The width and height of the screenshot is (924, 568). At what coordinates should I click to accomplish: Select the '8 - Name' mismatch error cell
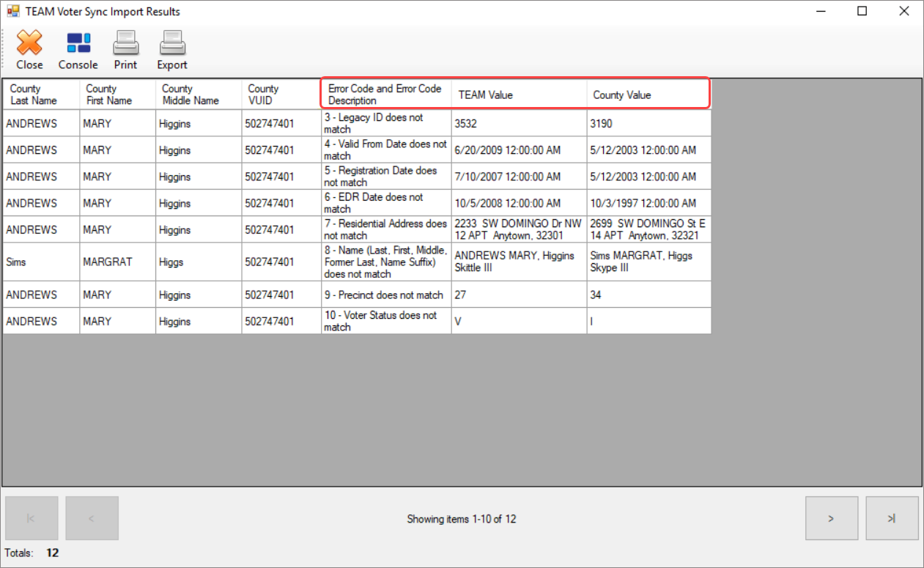(x=386, y=262)
